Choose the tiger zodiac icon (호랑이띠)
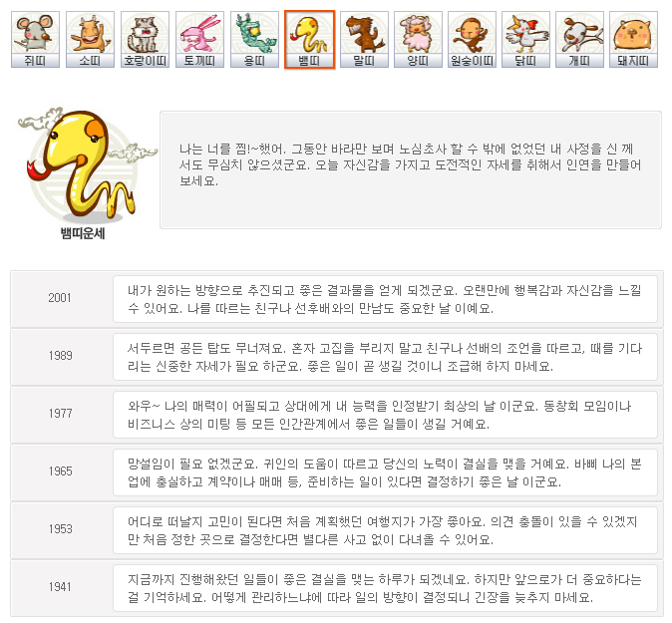672x623 pixels. click(x=145, y=40)
